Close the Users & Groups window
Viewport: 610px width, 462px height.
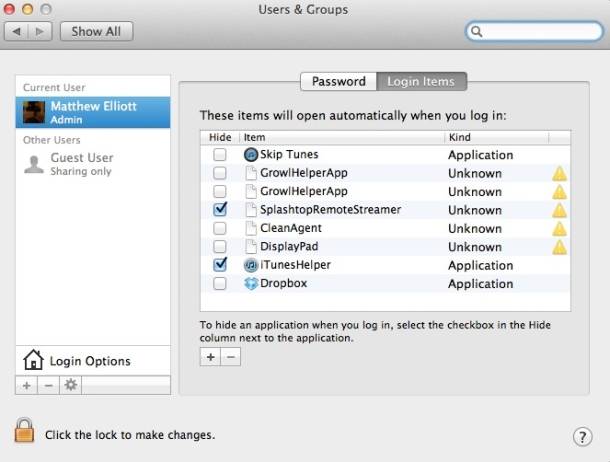point(9,9)
